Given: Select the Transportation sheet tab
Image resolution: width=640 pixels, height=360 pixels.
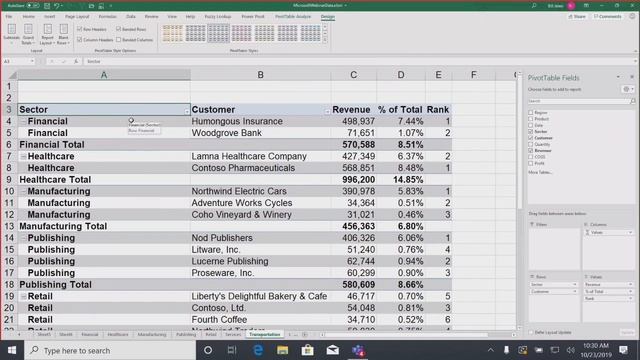Looking at the screenshot, I should [265, 335].
